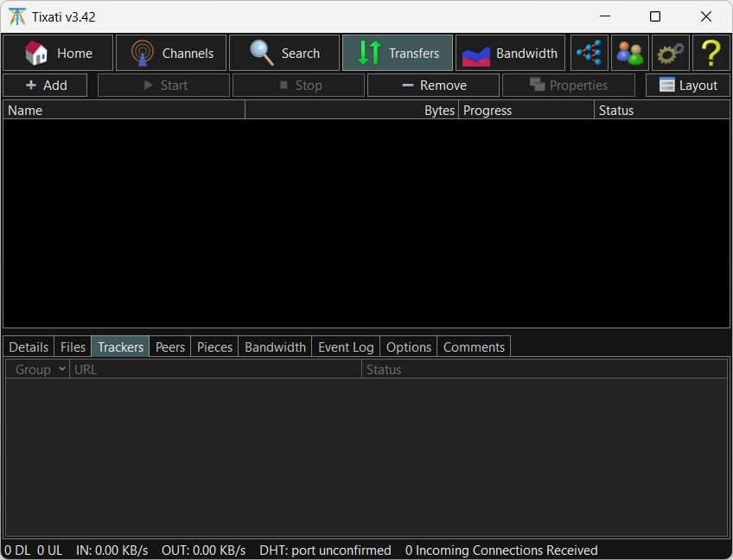
Task: Switch to the Peers tab
Action: (170, 347)
